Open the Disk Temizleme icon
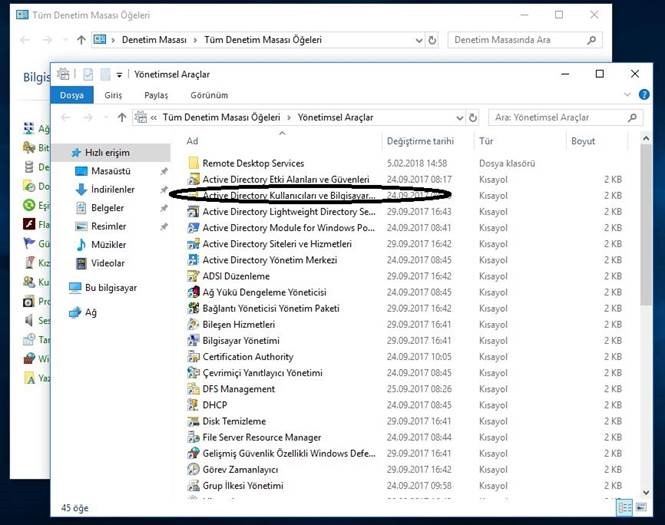Viewport: 665px width, 525px height. pos(193,421)
